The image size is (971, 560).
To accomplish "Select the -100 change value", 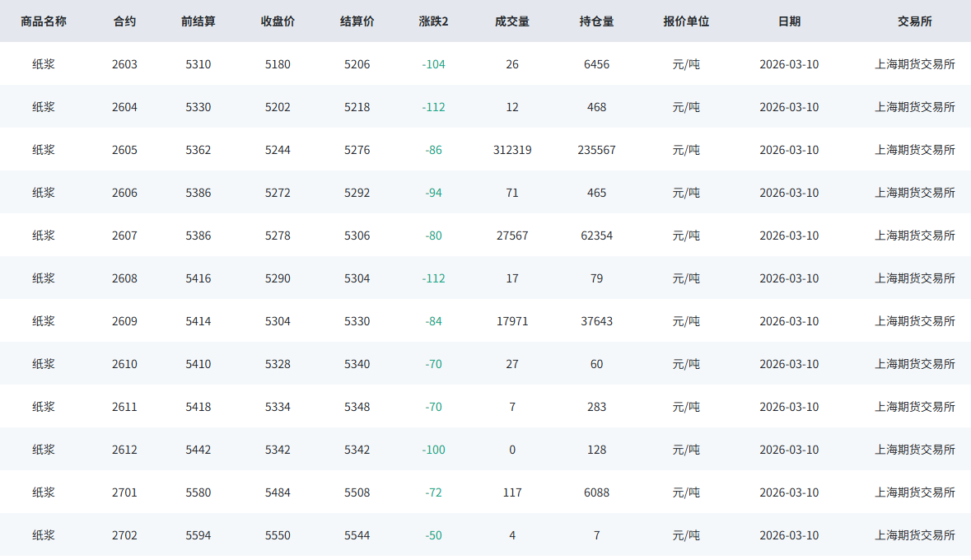I will point(433,450).
